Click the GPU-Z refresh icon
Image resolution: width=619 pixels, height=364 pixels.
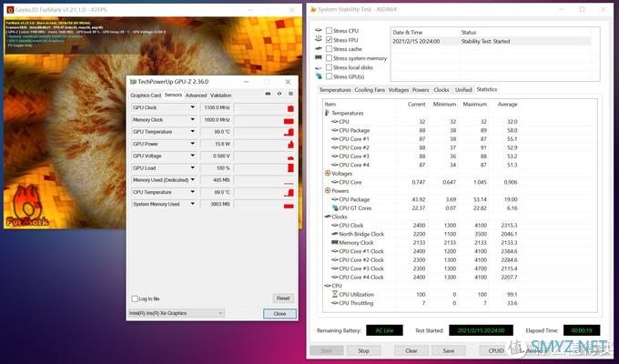(x=279, y=94)
